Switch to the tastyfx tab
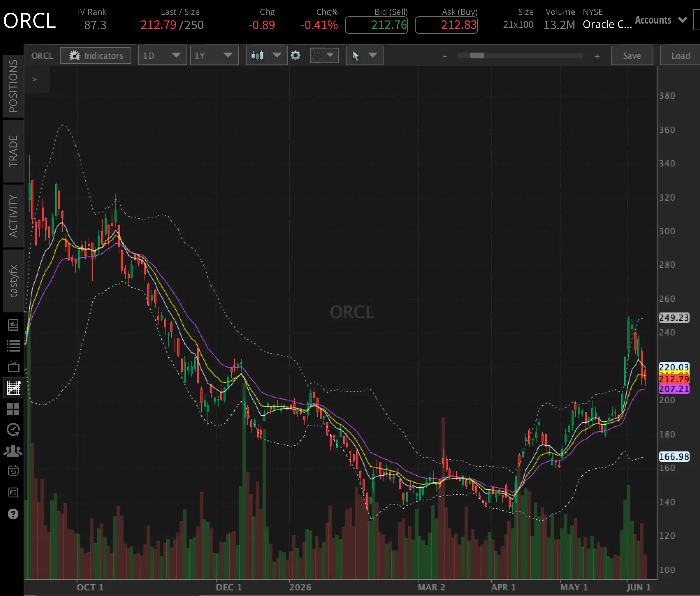Screen dimensions: 700x596 (x=13, y=281)
